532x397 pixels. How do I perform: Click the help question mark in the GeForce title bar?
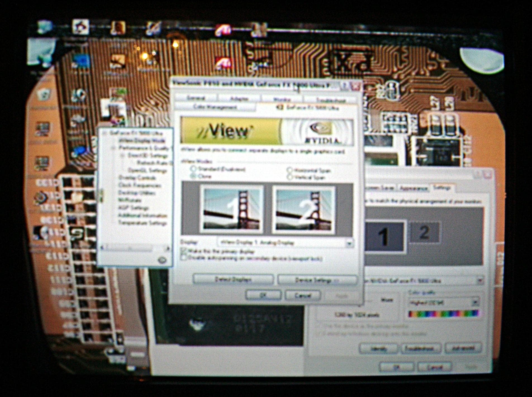point(345,86)
